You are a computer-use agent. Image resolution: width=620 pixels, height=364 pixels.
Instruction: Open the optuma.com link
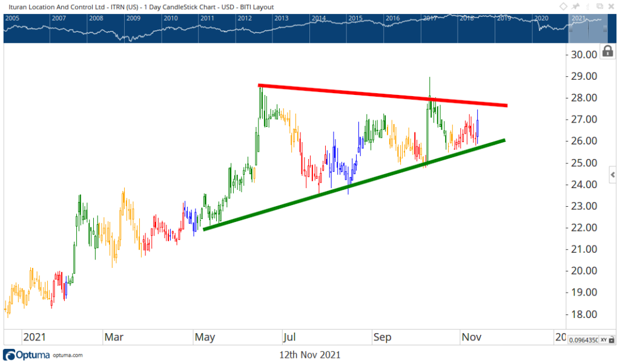pyautogui.click(x=68, y=356)
